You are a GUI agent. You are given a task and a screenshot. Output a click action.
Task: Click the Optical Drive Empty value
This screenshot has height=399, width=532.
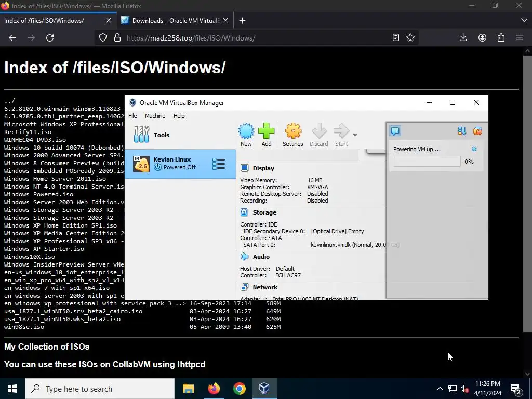click(337, 231)
